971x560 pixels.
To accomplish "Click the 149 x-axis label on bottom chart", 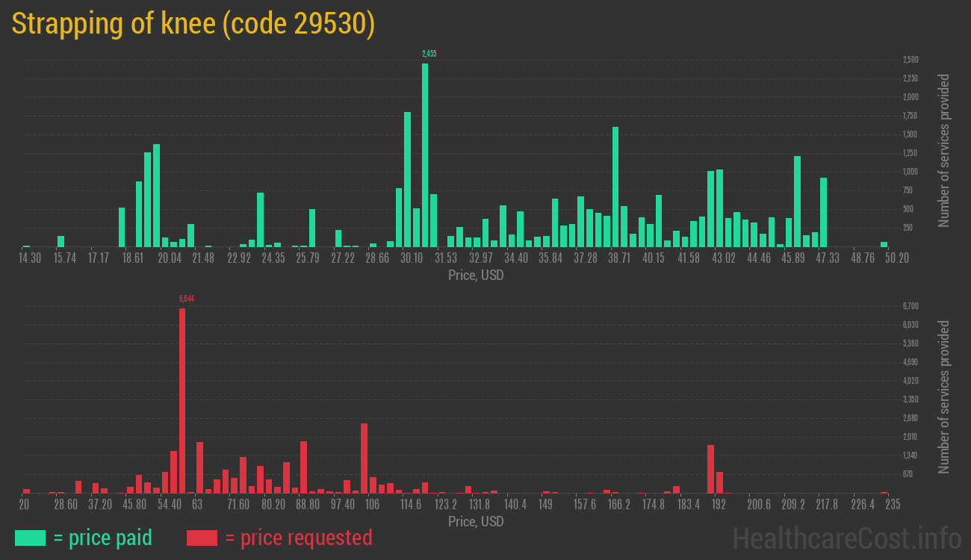I will tap(545, 505).
